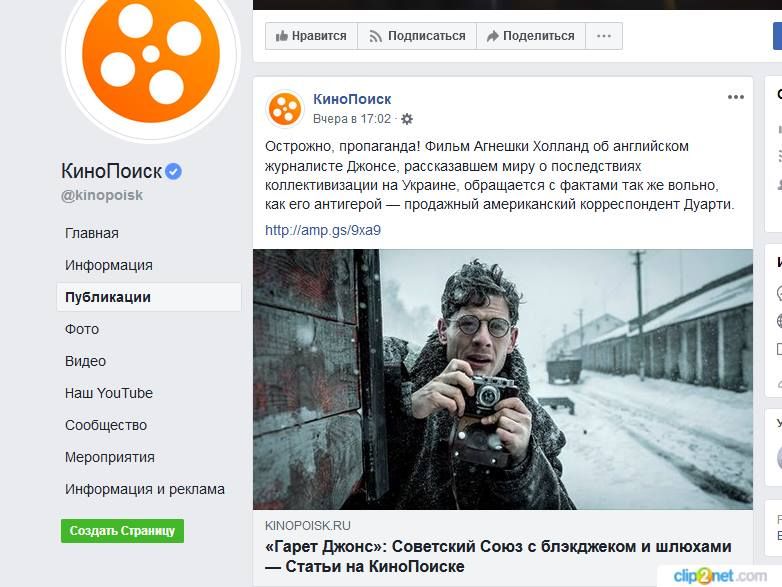
Task: Click the КиноПоиск page title in sidebar
Action: pyautogui.click(x=111, y=171)
